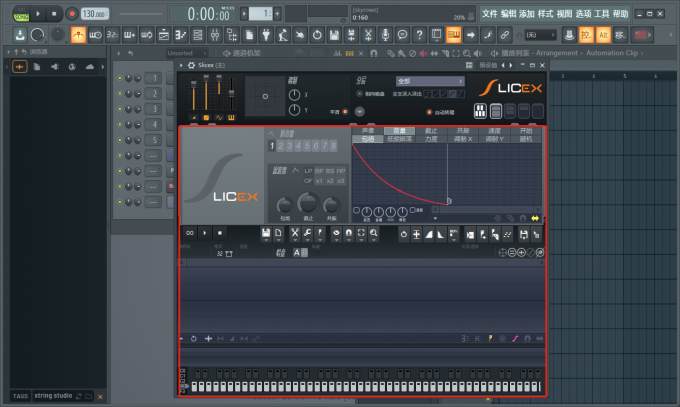The width and height of the screenshot is (680, 407).
Task: Open the envelope options arrow below the graph
Action: pos(435,218)
